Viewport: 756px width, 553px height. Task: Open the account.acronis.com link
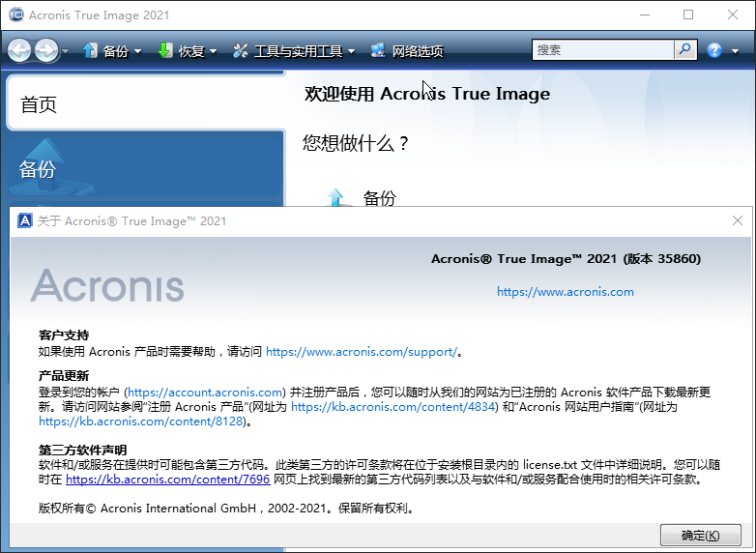205,393
